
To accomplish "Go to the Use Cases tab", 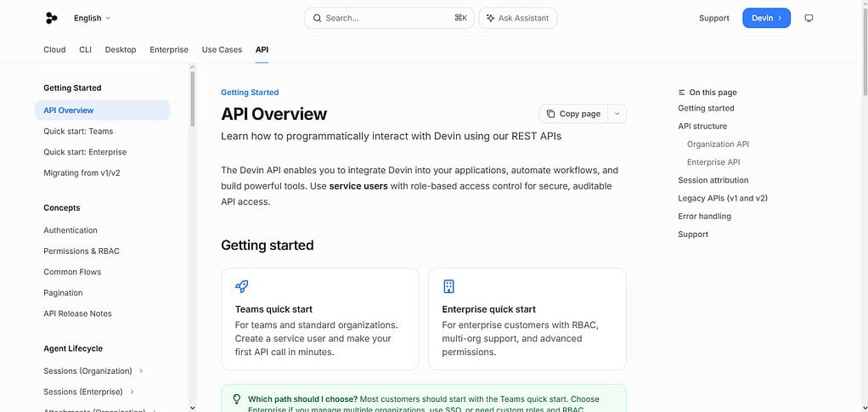I will click(x=222, y=50).
